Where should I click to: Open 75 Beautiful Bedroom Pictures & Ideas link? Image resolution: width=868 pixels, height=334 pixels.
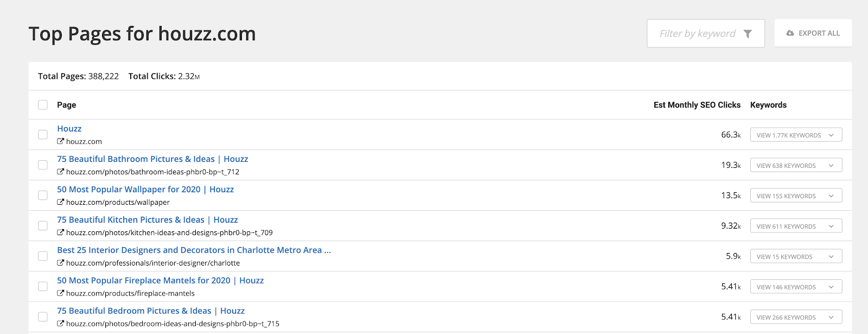click(151, 311)
